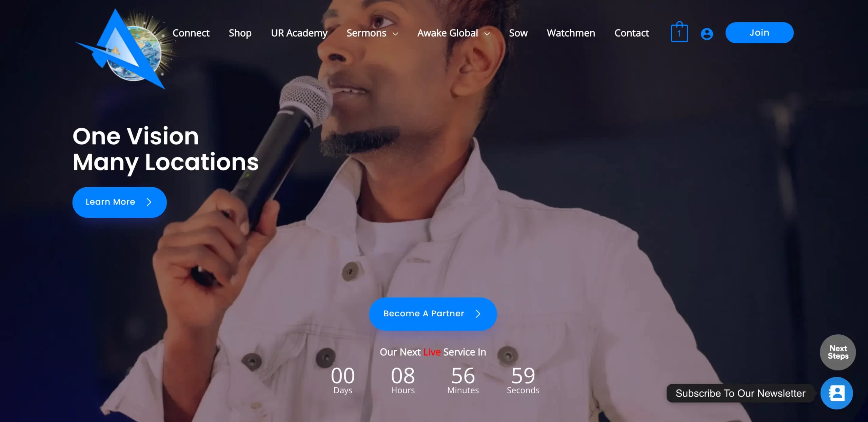This screenshot has height=422, width=868.
Task: Click the Next Steps round badge
Action: [x=838, y=352]
